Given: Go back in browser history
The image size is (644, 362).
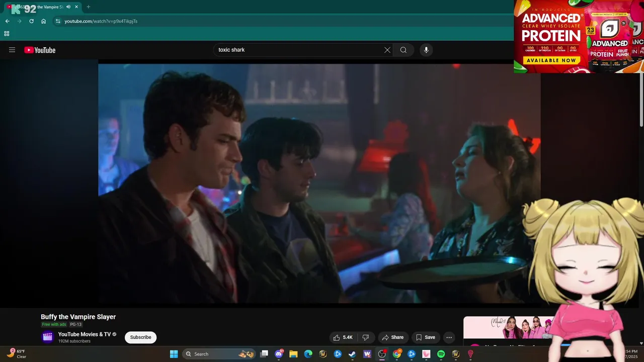Looking at the screenshot, I should [x=7, y=21].
